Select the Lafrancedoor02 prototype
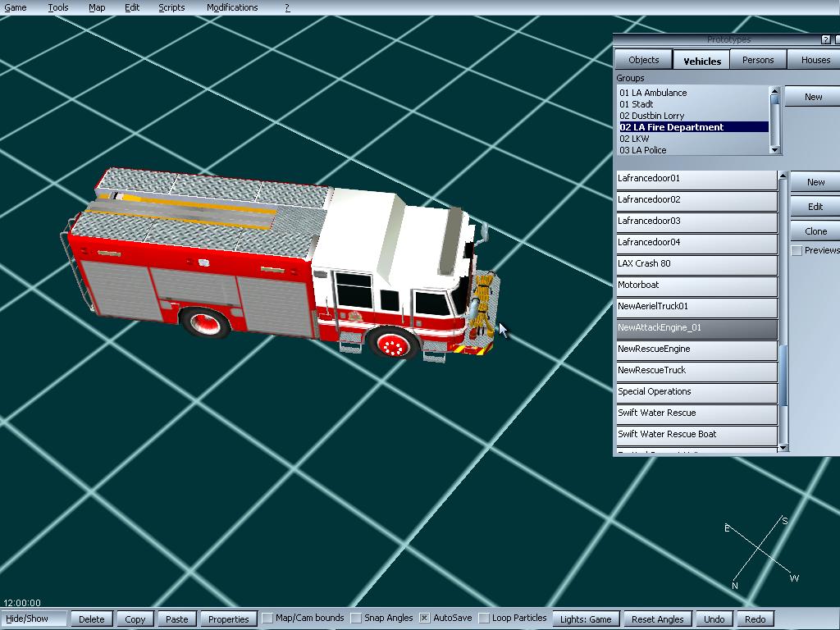This screenshot has width=840, height=630. point(696,201)
